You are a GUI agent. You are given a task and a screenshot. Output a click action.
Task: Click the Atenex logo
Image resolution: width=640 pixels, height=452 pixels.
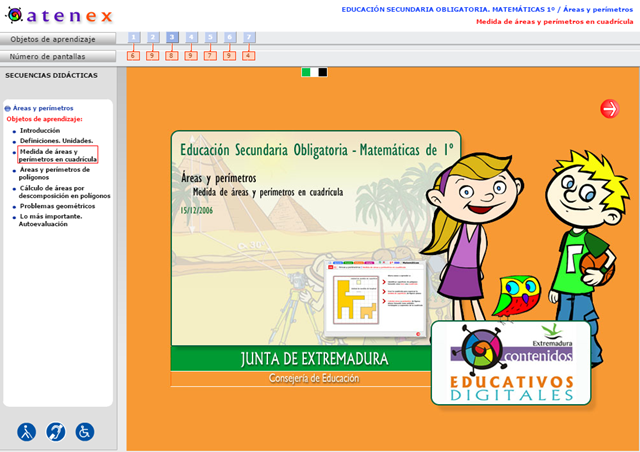point(58,15)
